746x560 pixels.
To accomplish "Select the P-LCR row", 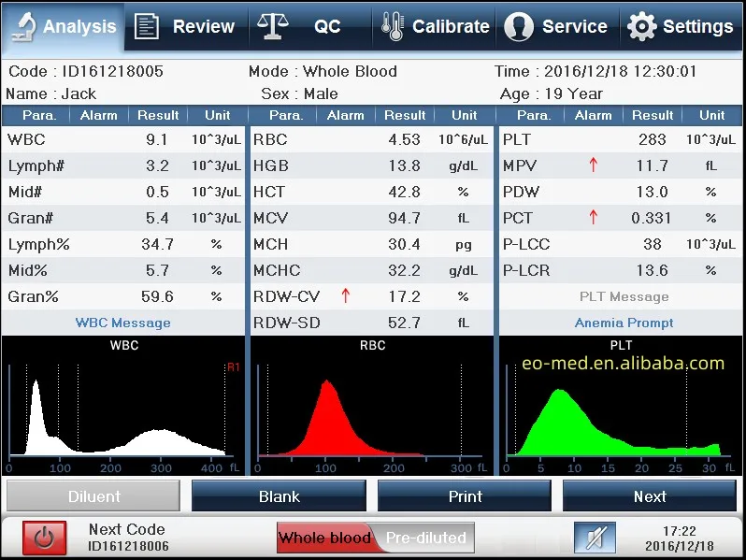I will click(x=621, y=270).
